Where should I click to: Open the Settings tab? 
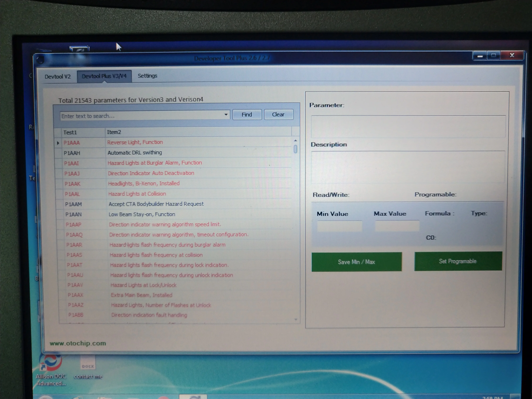click(x=147, y=76)
